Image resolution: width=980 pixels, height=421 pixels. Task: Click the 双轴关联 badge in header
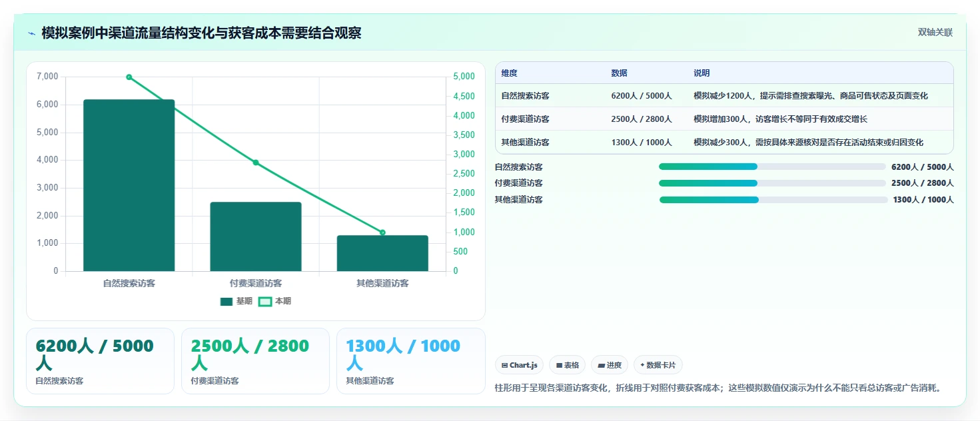coord(935,33)
